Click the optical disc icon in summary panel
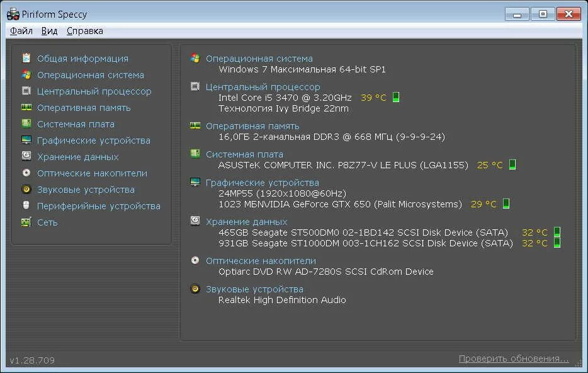Image resolution: width=588 pixels, height=373 pixels. [195, 260]
